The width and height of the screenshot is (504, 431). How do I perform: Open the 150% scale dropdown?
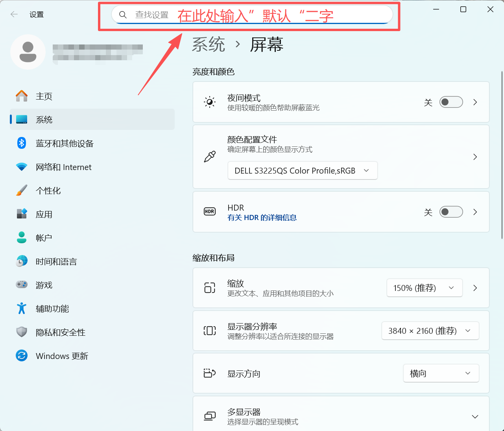(x=424, y=288)
